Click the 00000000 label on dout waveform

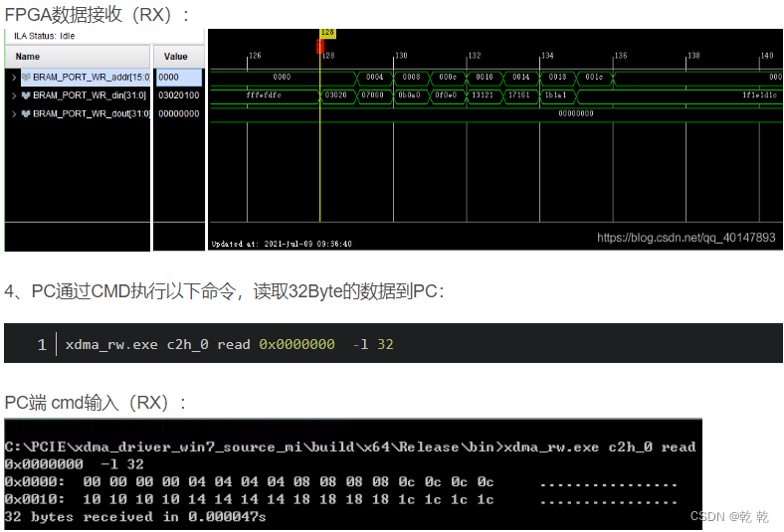(x=576, y=113)
